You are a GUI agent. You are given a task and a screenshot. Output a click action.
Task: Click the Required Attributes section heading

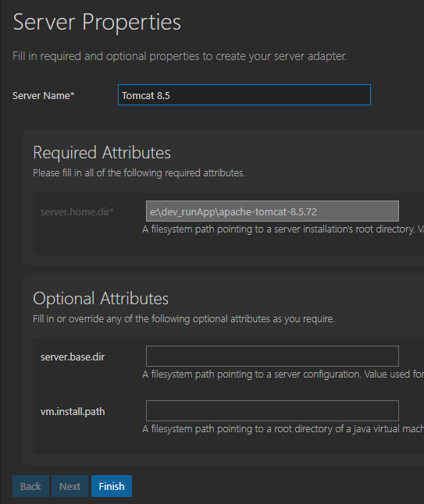102,152
